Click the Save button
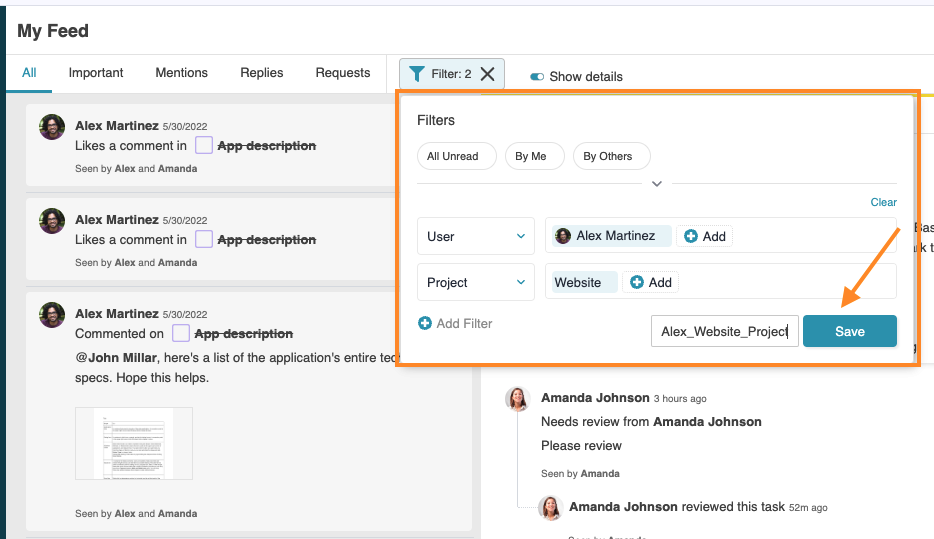This screenshot has width=934, height=539. coord(849,331)
